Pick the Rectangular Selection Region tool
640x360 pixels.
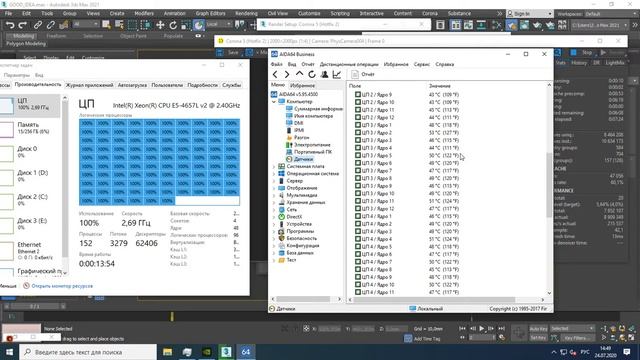133,25
